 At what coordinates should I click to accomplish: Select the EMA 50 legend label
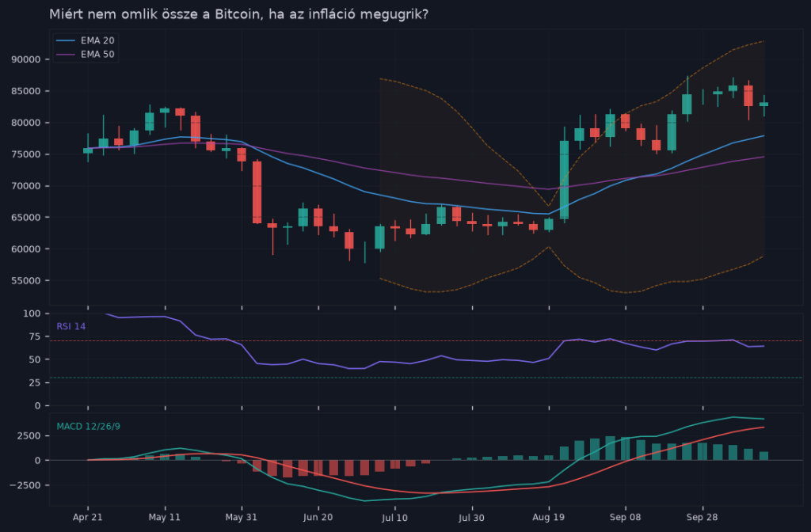97,55
